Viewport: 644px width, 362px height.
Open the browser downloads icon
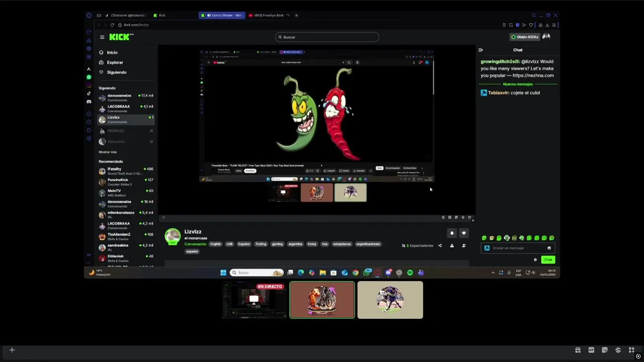tap(547, 25)
